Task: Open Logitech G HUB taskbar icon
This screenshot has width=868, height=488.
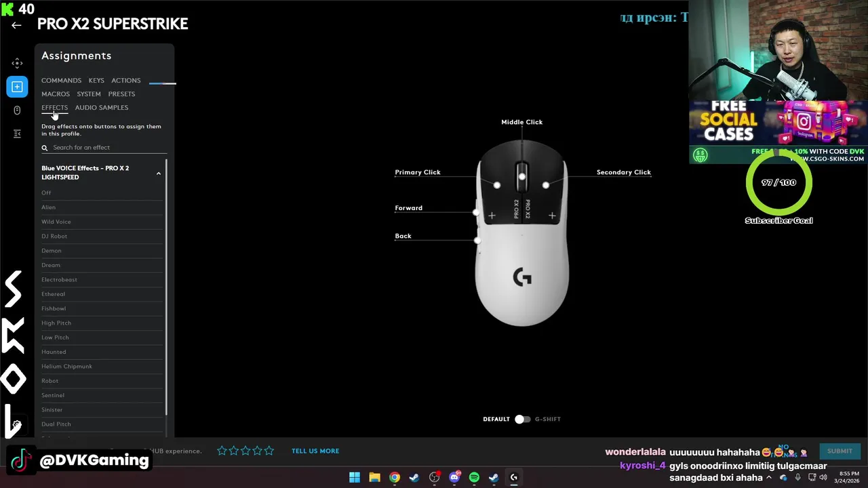Action: [x=514, y=477]
